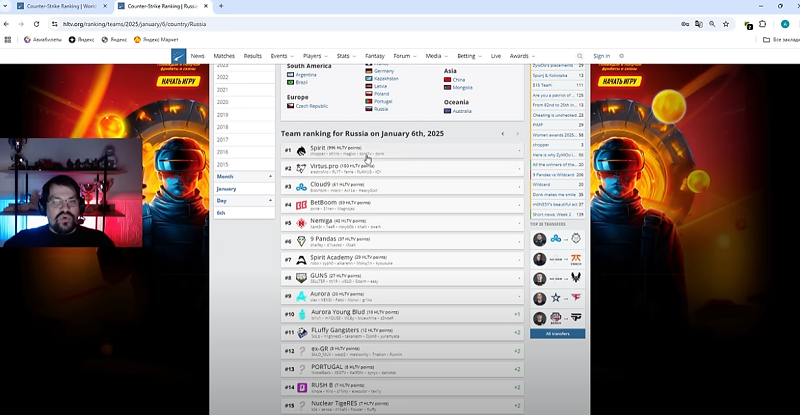
Task: Open the News menu item
Action: pyautogui.click(x=197, y=56)
